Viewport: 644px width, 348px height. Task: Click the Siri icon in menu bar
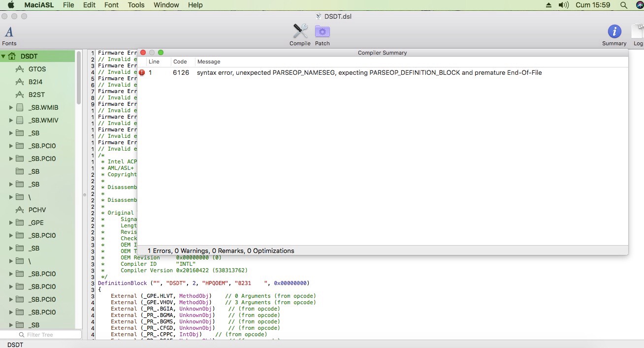[639, 5]
